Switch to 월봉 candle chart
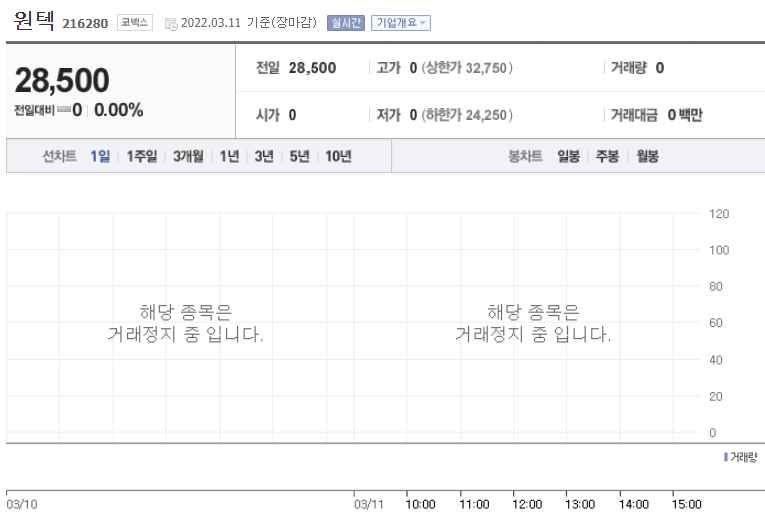The height and width of the screenshot is (526, 765). [x=647, y=156]
